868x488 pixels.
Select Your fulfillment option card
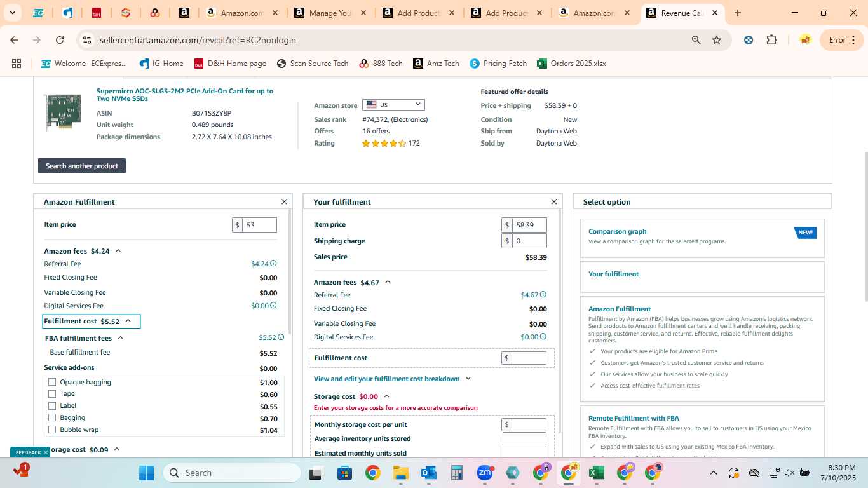(x=702, y=276)
